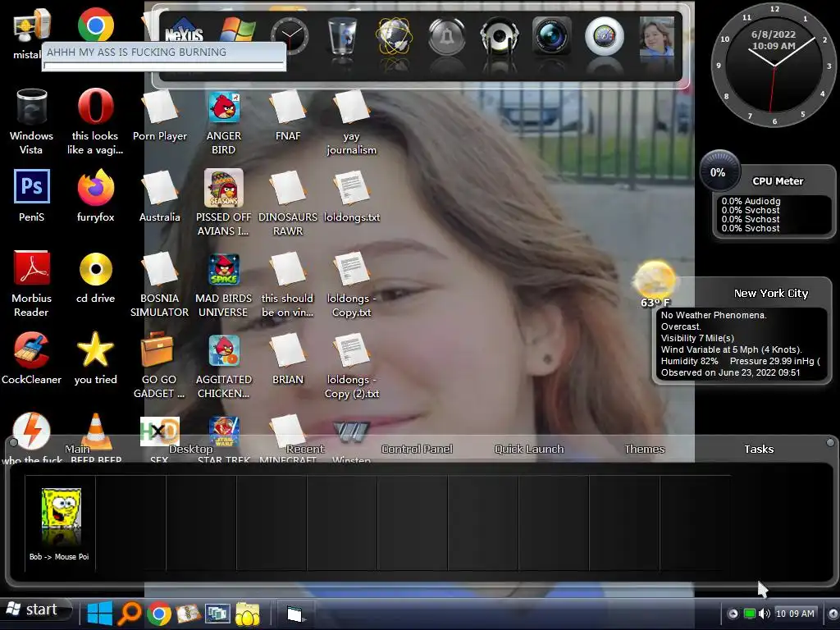This screenshot has width=840, height=630.
Task: Open the Morbius Reader icon
Action: tap(32, 268)
